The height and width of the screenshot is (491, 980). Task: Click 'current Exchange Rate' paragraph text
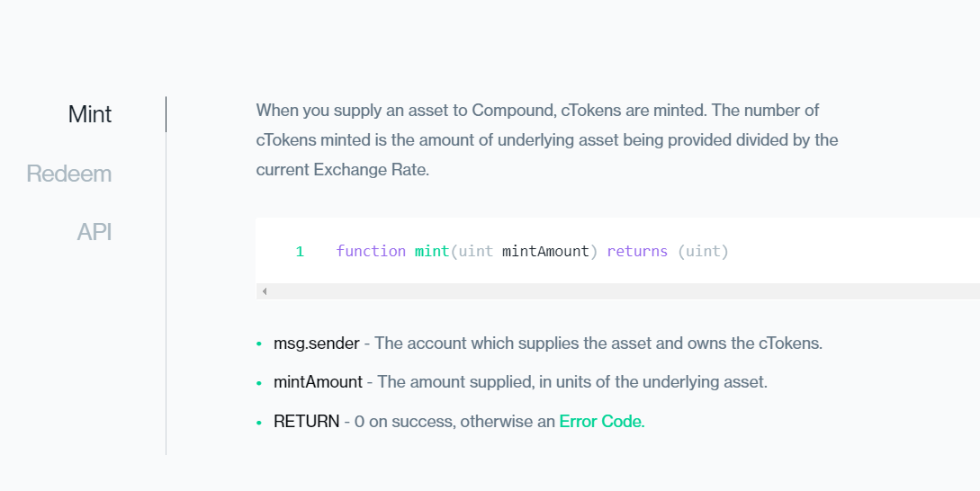(343, 170)
